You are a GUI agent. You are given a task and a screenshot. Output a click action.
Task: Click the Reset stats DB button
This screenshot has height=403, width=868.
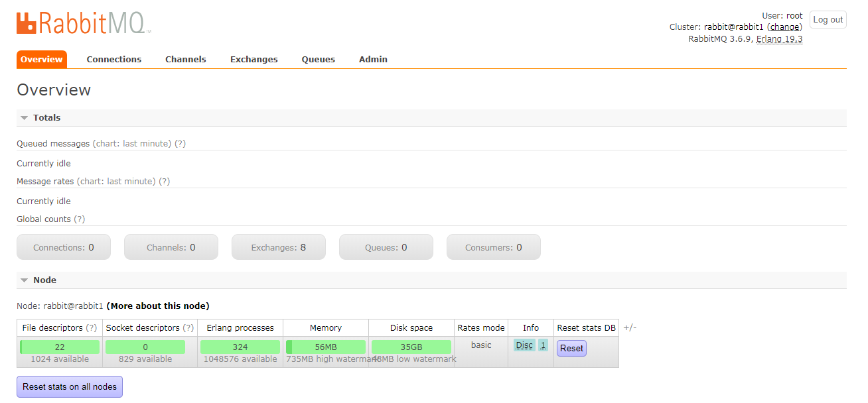click(571, 348)
